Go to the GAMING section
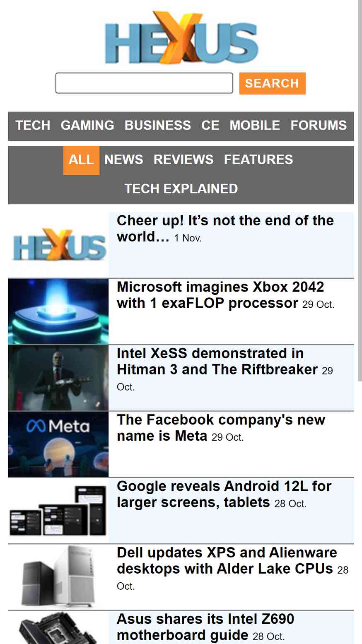Screen dimensions: 362x644 [87, 125]
